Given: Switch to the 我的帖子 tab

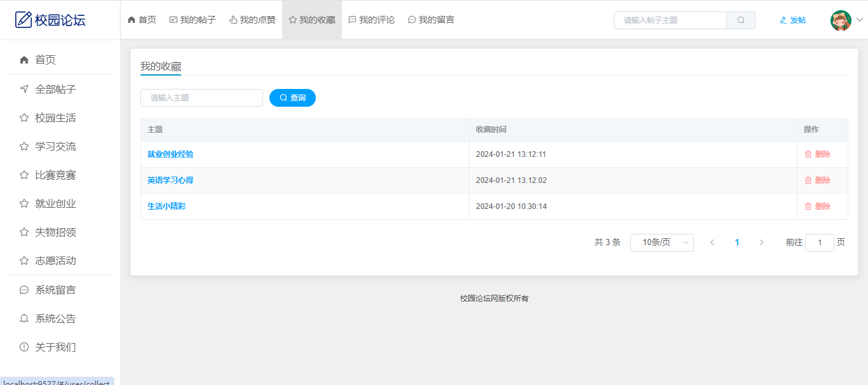Looking at the screenshot, I should (193, 20).
